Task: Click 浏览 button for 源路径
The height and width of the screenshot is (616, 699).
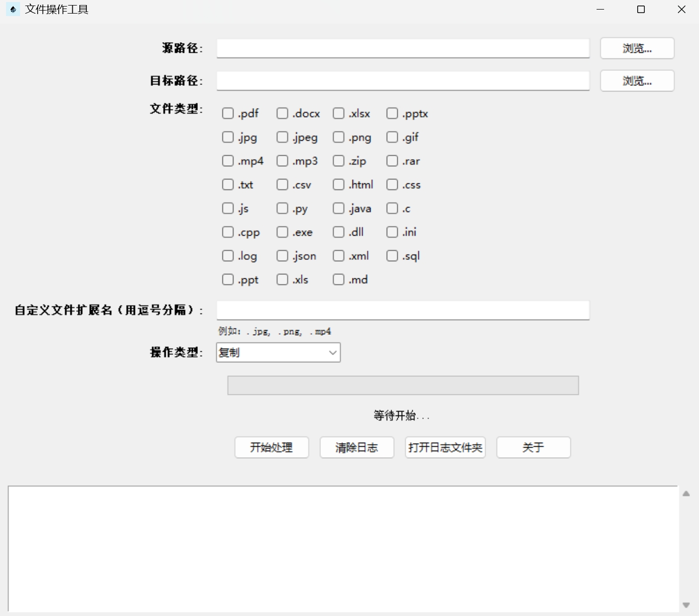Action: click(637, 48)
